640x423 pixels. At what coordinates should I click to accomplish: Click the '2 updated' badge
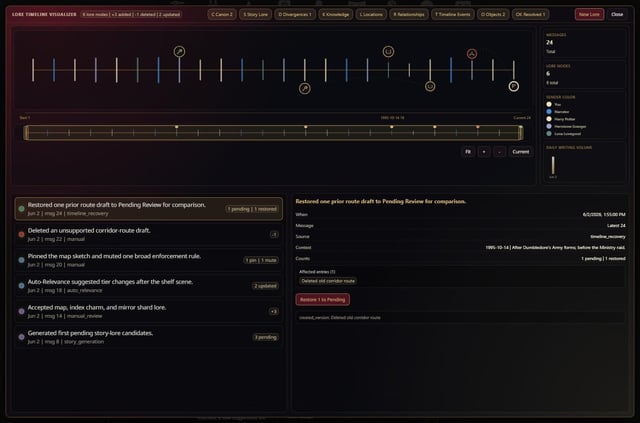[x=266, y=286]
